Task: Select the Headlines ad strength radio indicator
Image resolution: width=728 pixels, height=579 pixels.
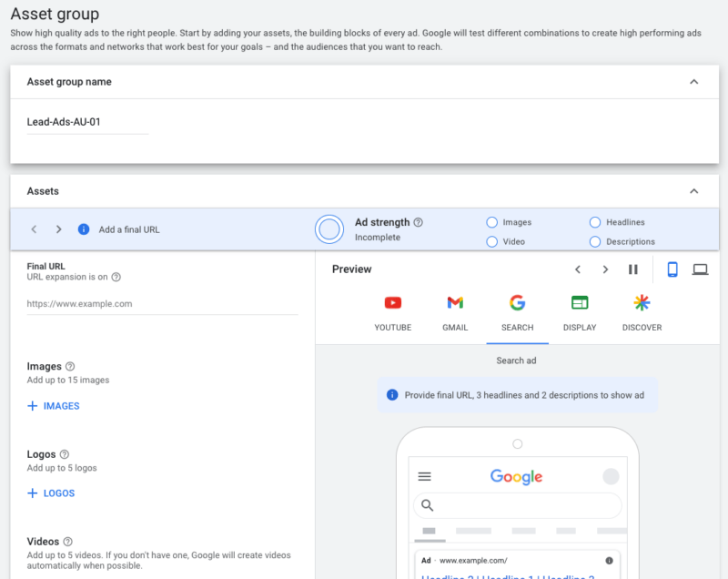Action: click(595, 222)
